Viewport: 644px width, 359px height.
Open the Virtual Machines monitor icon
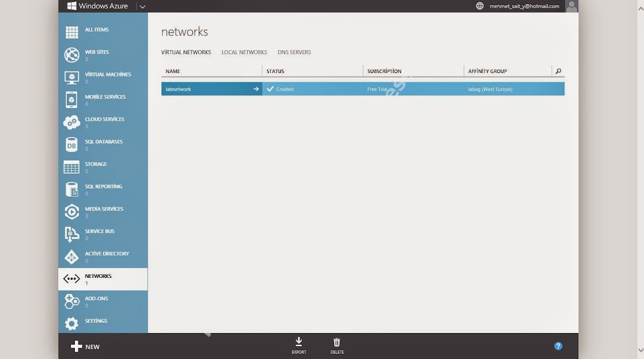(71, 78)
